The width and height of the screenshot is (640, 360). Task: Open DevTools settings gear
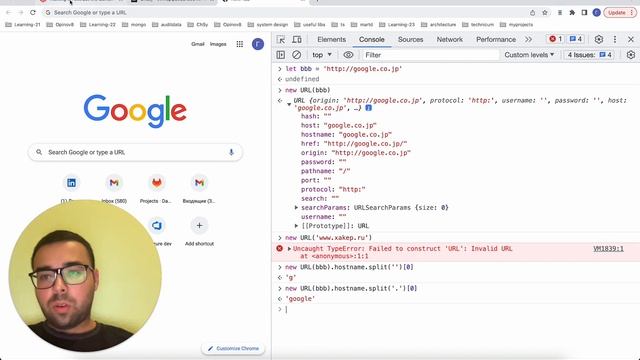point(598,39)
